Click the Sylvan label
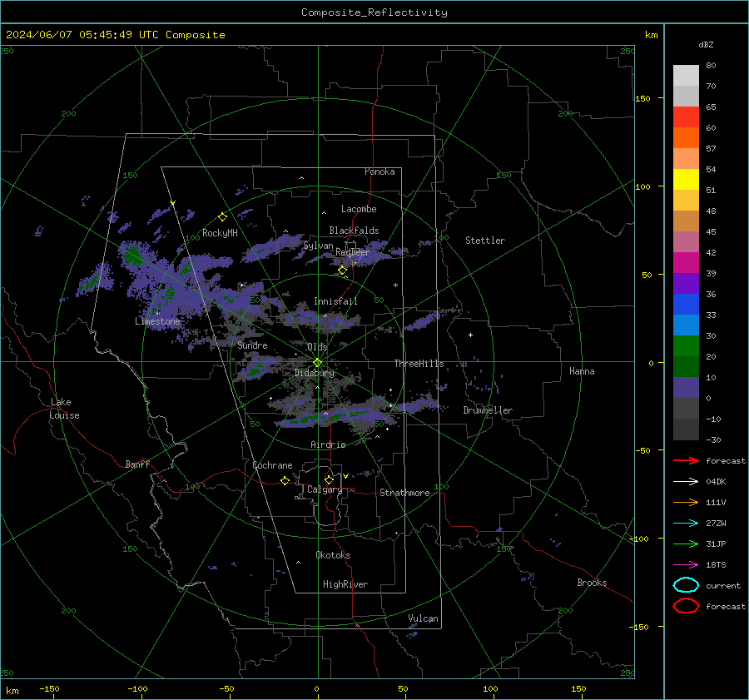749x700 pixels. (318, 246)
